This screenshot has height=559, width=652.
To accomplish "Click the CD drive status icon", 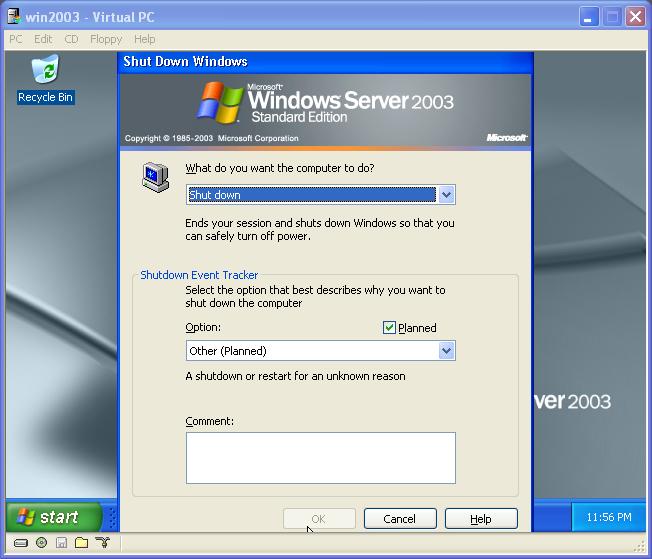I will [x=42, y=542].
